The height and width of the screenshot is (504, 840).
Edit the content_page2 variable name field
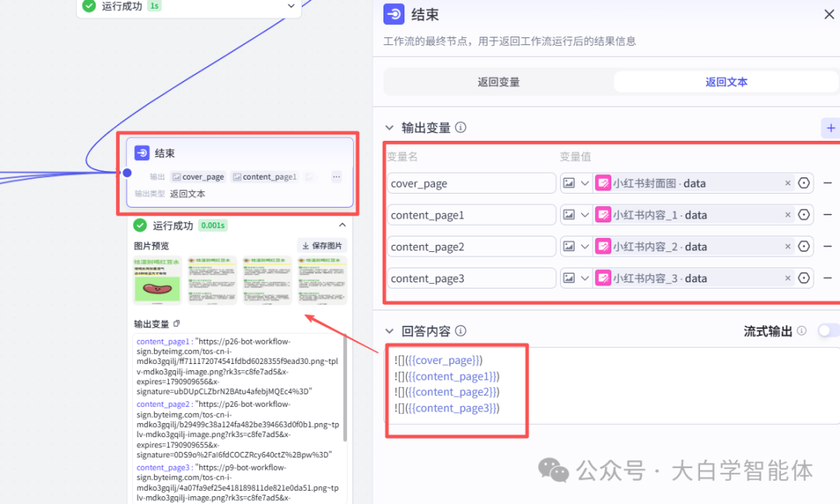[471, 247]
